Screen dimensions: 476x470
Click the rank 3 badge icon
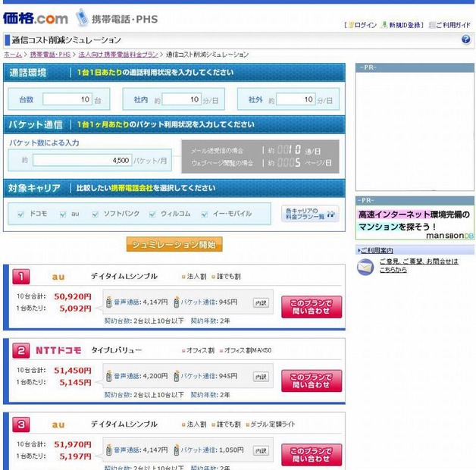click(x=21, y=425)
